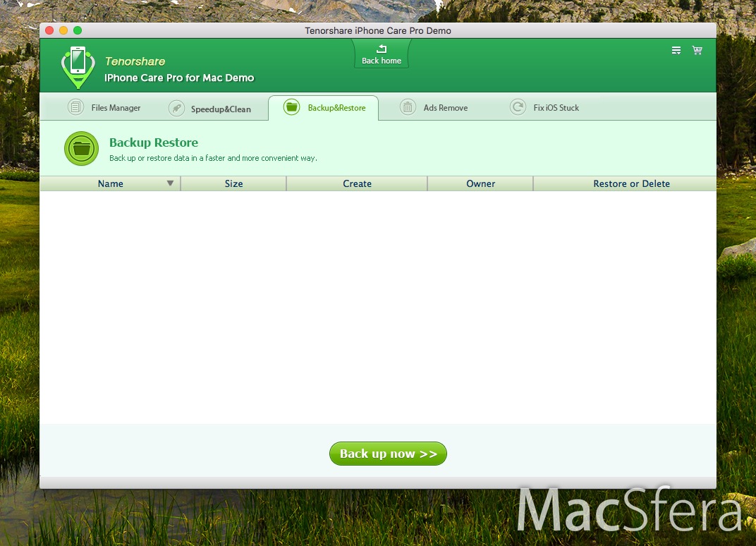Screen dimensions: 756x546
Task: Toggle the Name column sort arrow
Action: tap(170, 183)
